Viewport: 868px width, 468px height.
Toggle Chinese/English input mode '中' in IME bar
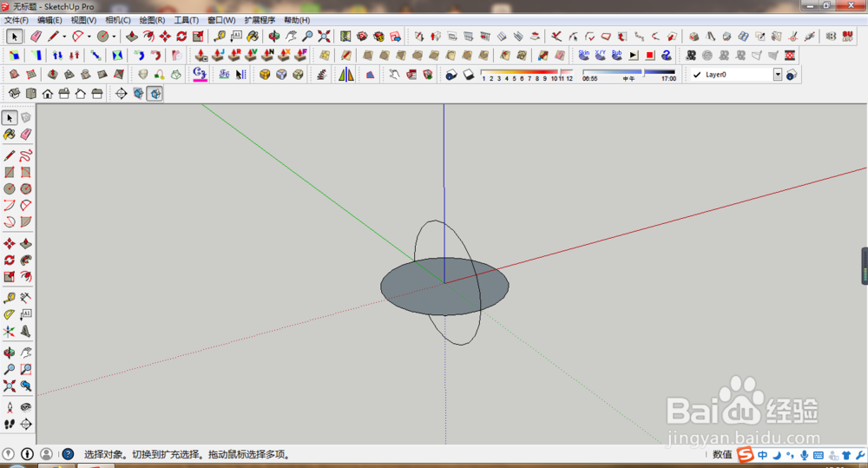(x=763, y=455)
